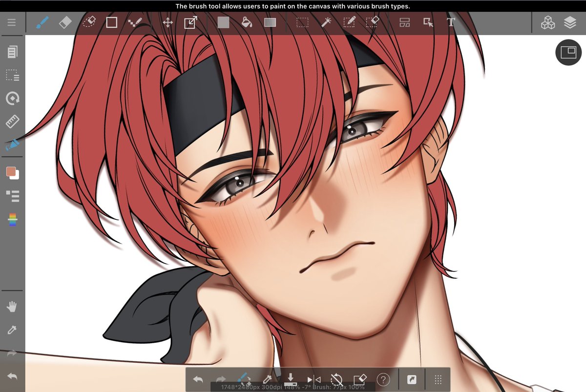Open the ruler snap settings
Viewport: 586px width, 392px height.
[12, 122]
